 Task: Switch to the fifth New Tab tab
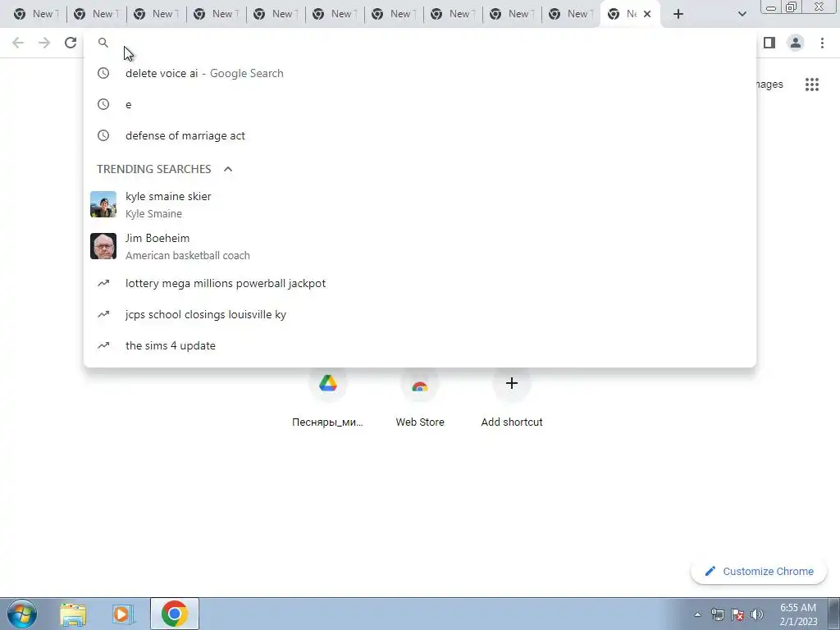276,14
